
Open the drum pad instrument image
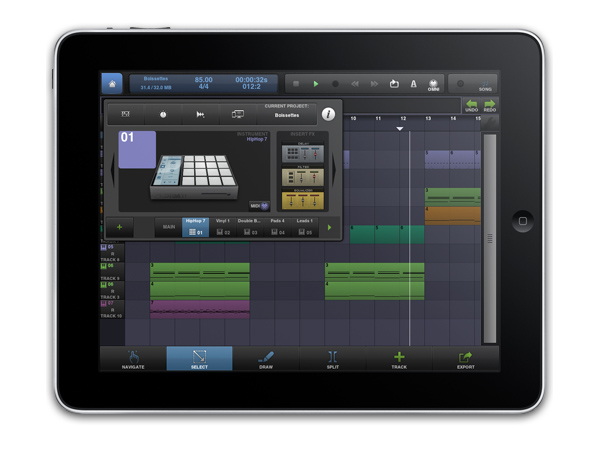tap(194, 177)
